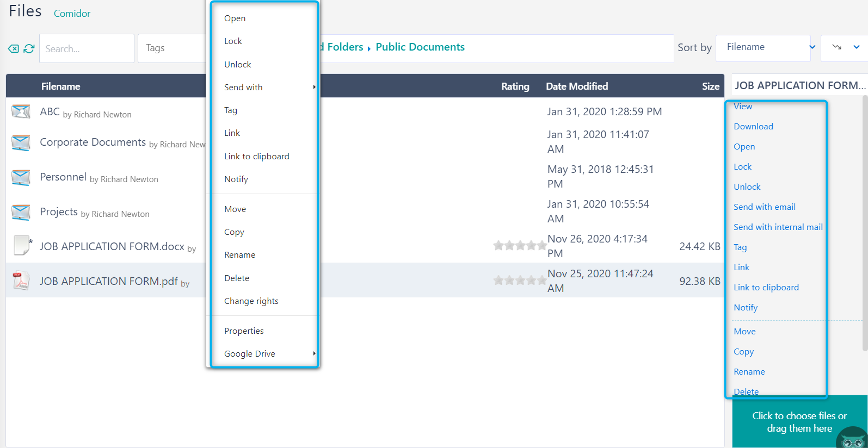Select JOB APPLICATION FORM.docx filename
868x448 pixels.
112,246
